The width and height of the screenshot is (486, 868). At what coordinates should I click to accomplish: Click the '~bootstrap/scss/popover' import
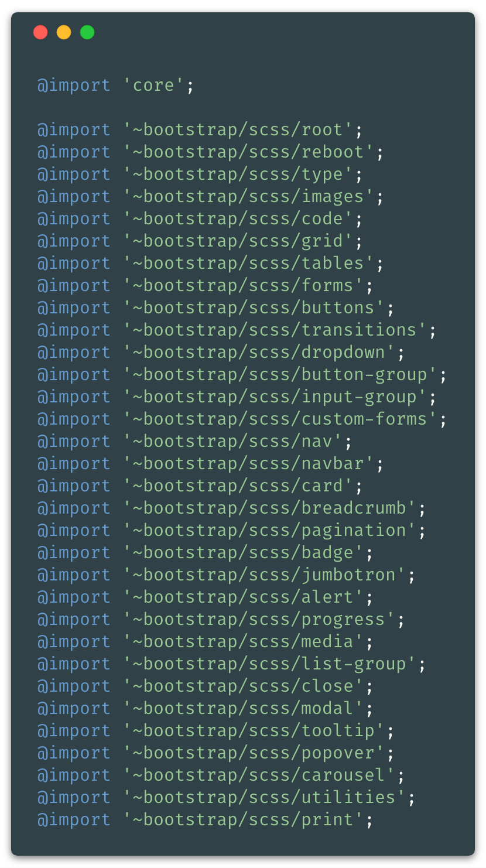click(216, 753)
